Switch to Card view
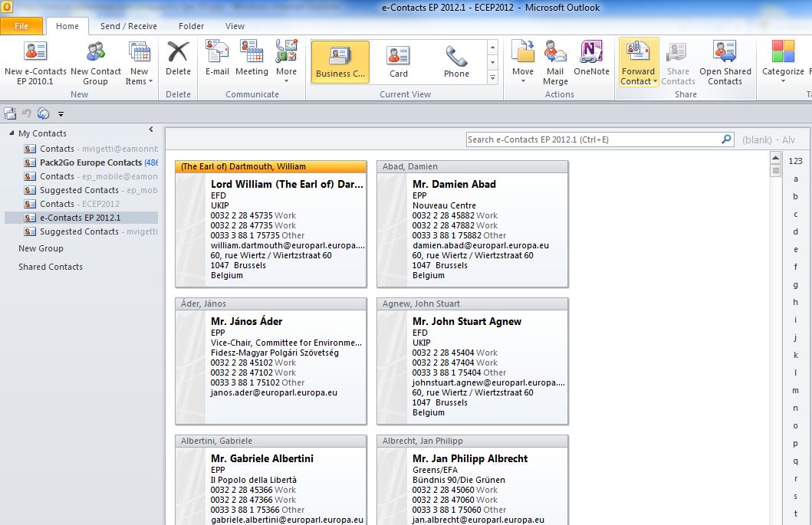 [399, 62]
